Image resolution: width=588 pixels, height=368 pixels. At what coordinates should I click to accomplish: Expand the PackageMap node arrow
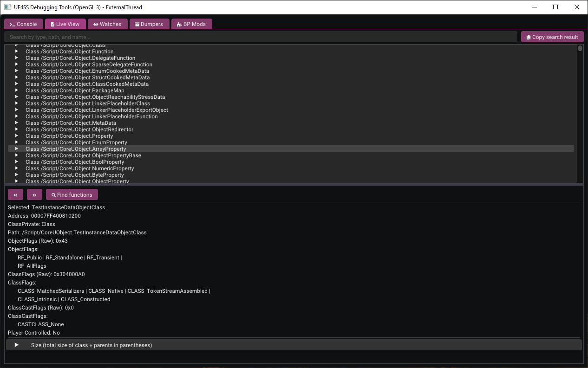click(16, 90)
